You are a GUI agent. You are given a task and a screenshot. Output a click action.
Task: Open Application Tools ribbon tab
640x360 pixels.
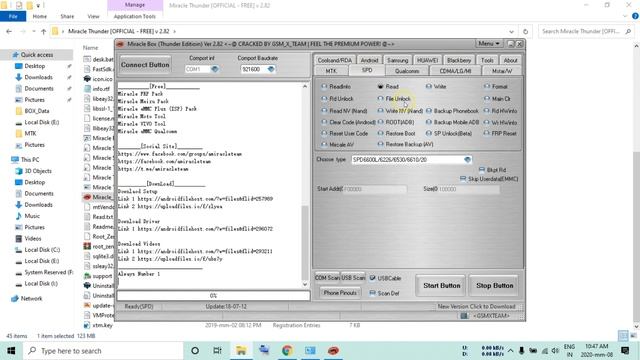coord(135,16)
